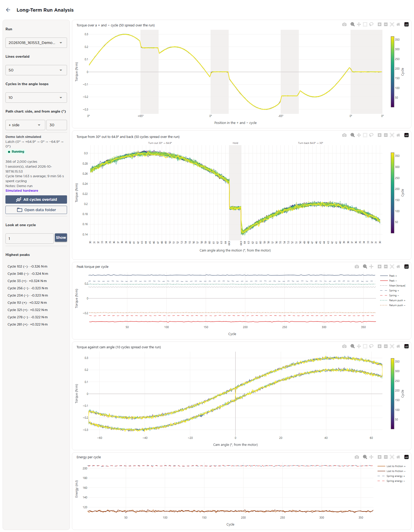Viewport: 414px width, 532px height.
Task: Select box select tool on first torque chart
Action: (x=365, y=24)
